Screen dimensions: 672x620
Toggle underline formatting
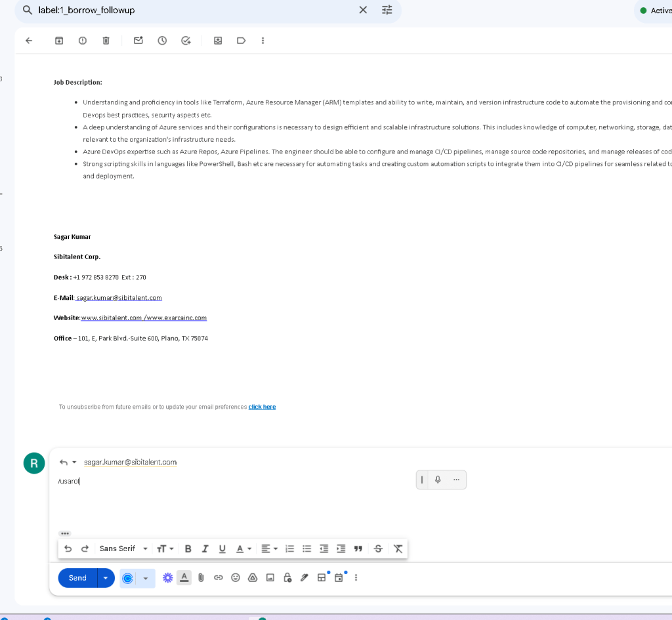222,549
